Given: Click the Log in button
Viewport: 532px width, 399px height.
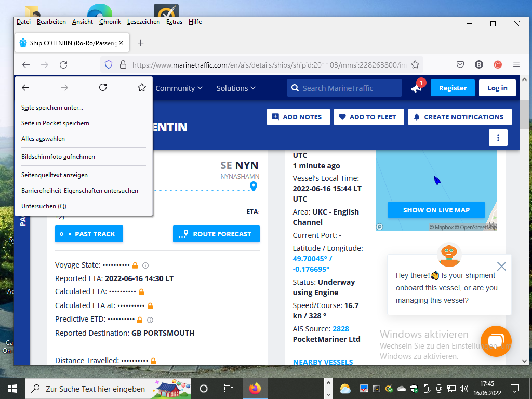Looking at the screenshot, I should (x=497, y=88).
